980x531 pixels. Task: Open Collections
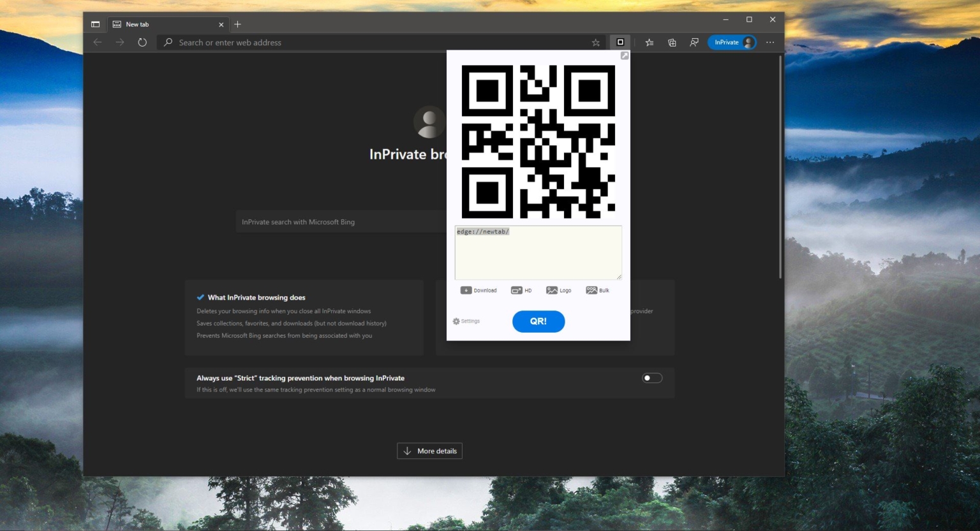671,42
